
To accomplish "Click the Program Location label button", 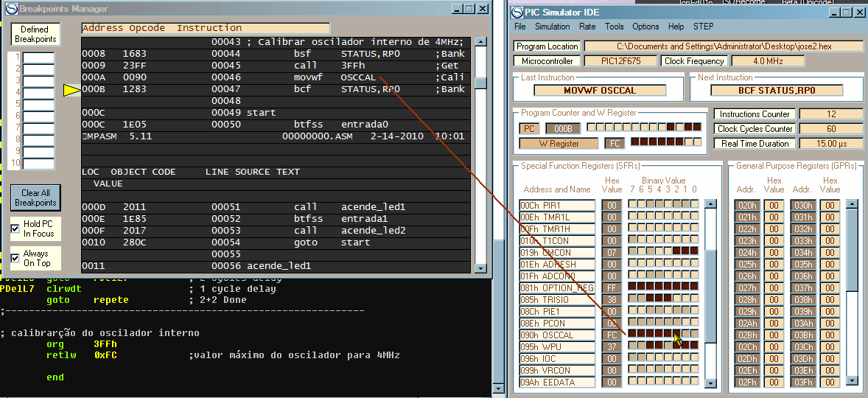I will 547,46.
